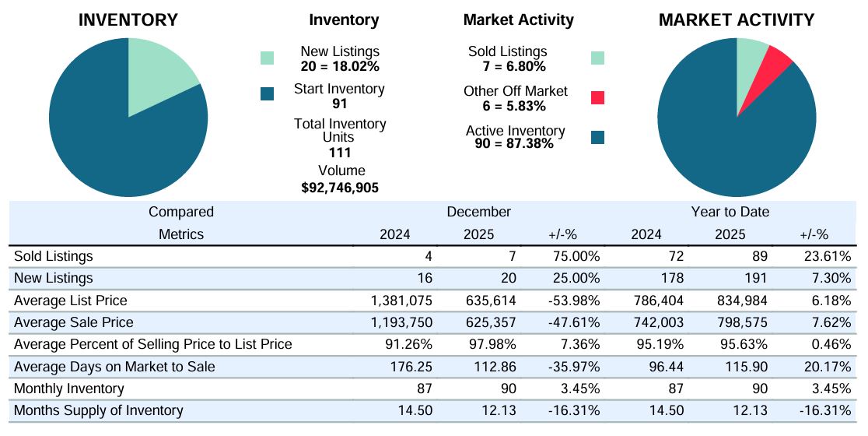Select the red Other Off Market legend swatch
Image resolution: width=868 pixels, height=436 pixels.
597,97
